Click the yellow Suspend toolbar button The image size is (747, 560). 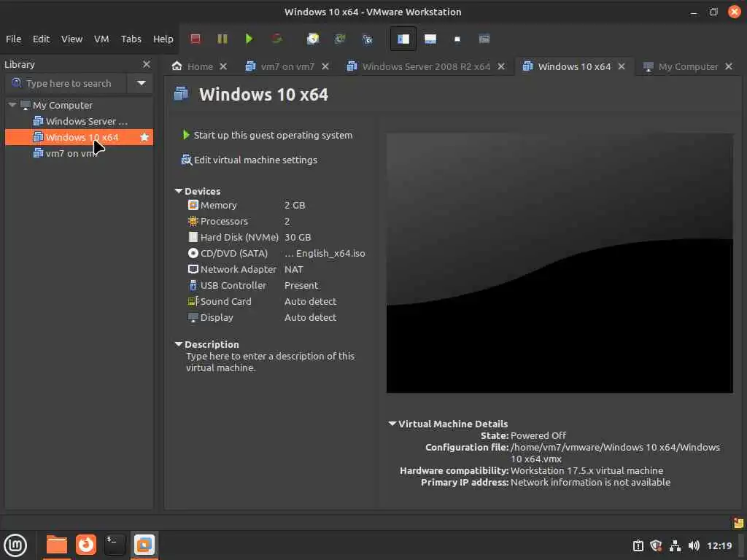pyautogui.click(x=222, y=39)
